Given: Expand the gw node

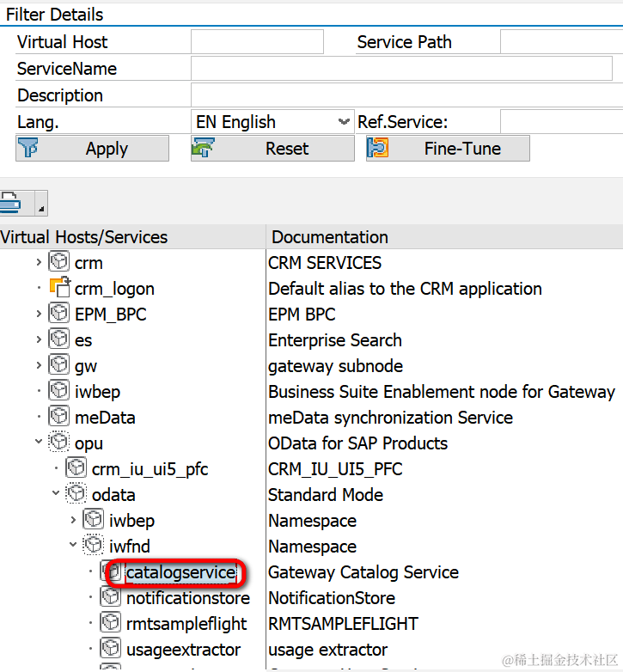Looking at the screenshot, I should pyautogui.click(x=39, y=365).
